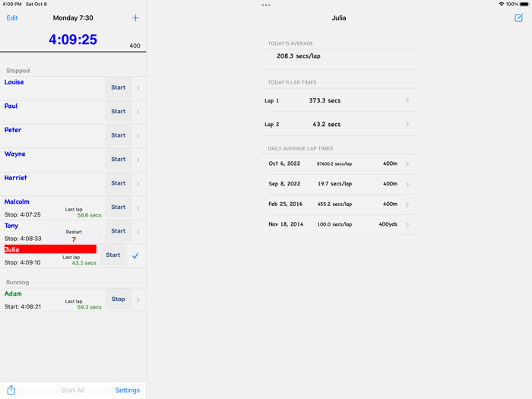Start Harriet's timer

pyautogui.click(x=118, y=183)
